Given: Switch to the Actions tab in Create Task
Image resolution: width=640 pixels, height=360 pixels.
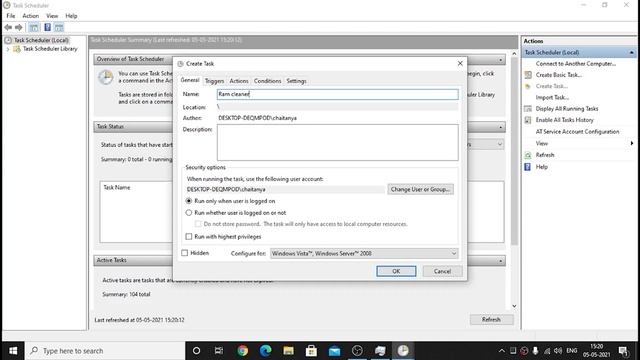Looking at the screenshot, I should (x=239, y=81).
